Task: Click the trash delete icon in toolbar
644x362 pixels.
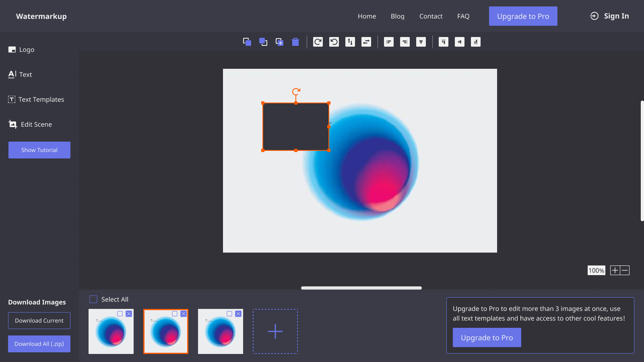Action: [x=295, y=42]
